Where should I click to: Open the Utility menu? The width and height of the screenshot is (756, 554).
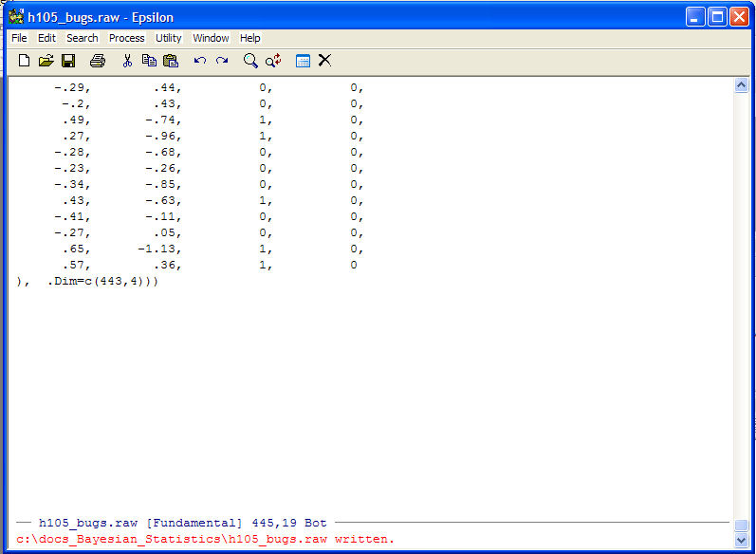pos(169,38)
